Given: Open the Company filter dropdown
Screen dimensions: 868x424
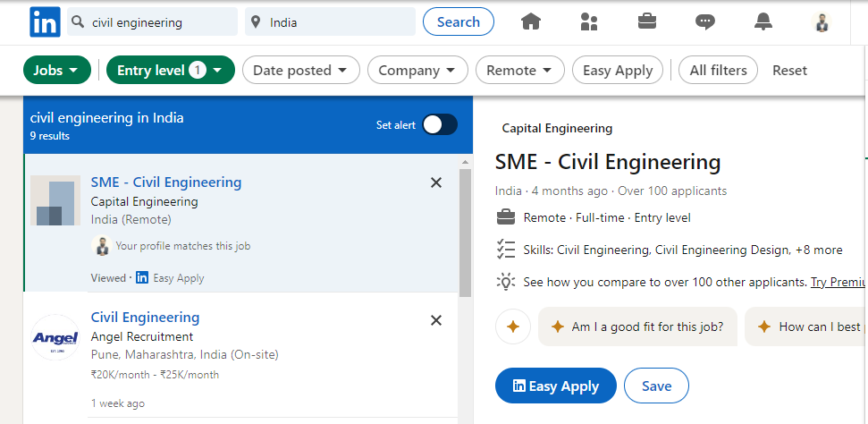Looking at the screenshot, I should click(418, 71).
